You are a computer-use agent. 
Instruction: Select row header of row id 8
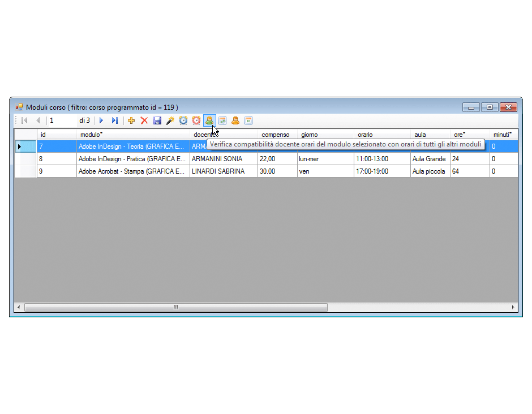click(x=25, y=159)
